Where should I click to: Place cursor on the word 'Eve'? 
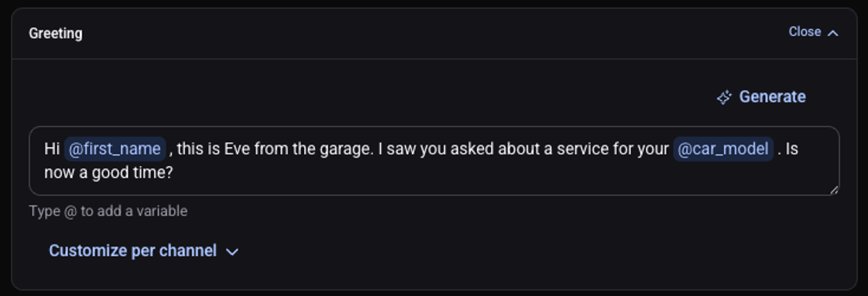[235, 149]
